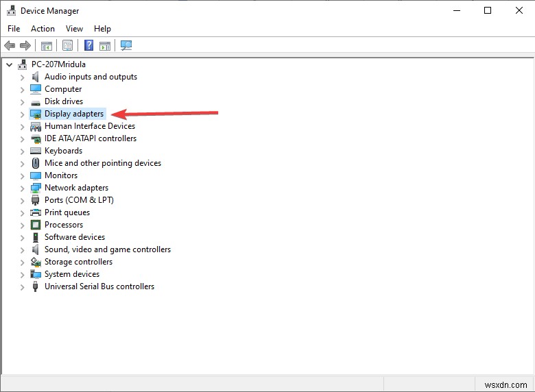Click the Device Manager title bar icon
535x392 pixels.
(x=11, y=10)
